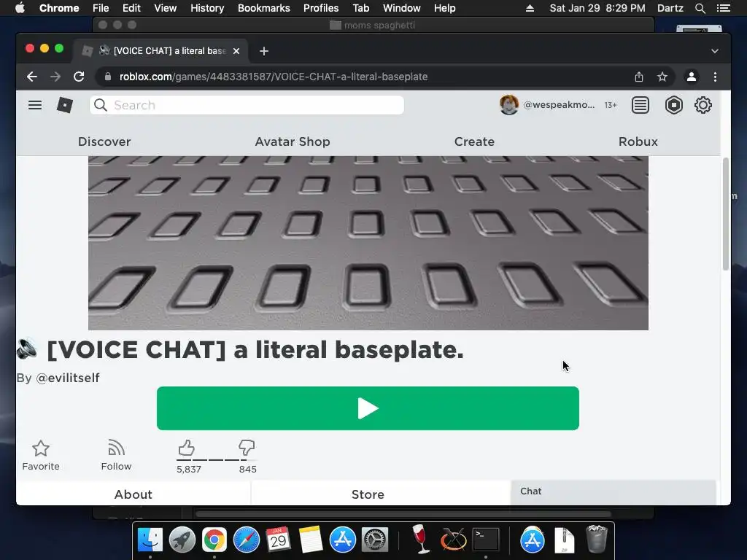Image resolution: width=747 pixels, height=560 pixels.
Task: Expand the Chrome tab search chevron
Action: [715, 51]
